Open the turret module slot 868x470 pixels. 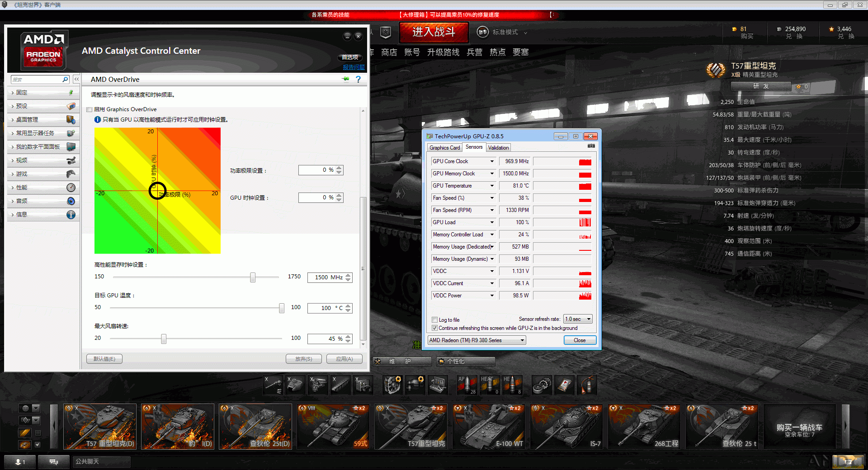[x=295, y=385]
